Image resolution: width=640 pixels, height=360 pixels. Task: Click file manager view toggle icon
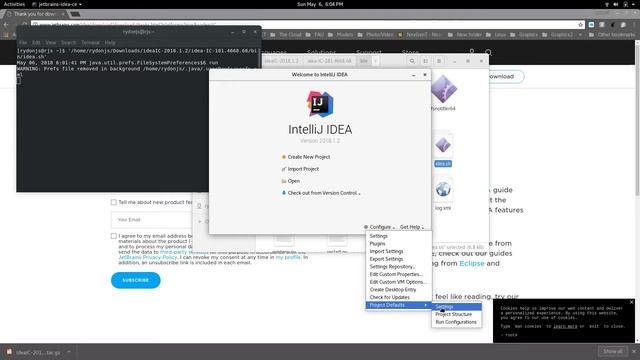(425, 61)
